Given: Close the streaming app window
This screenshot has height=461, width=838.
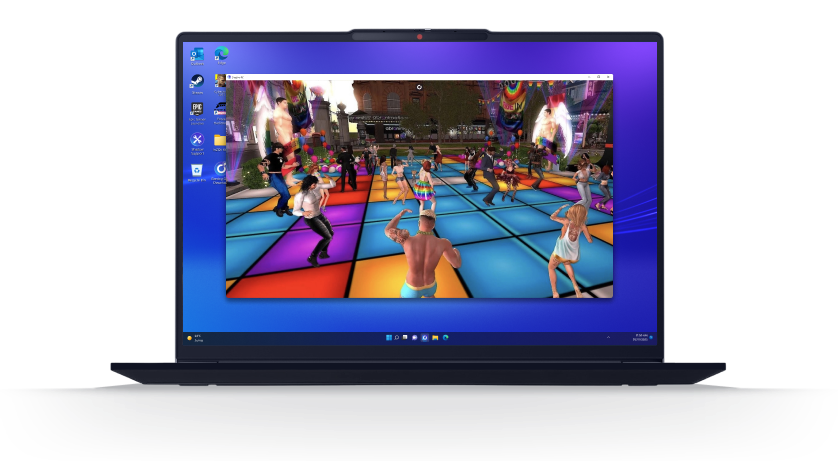Looking at the screenshot, I should [x=608, y=77].
